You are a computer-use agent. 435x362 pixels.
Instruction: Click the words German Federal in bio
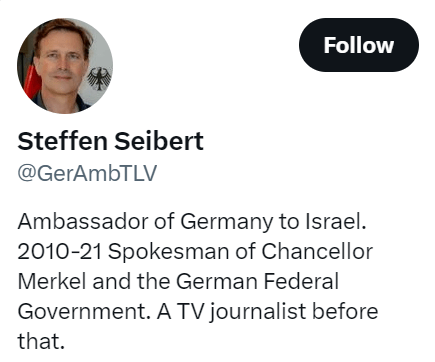tap(258, 281)
